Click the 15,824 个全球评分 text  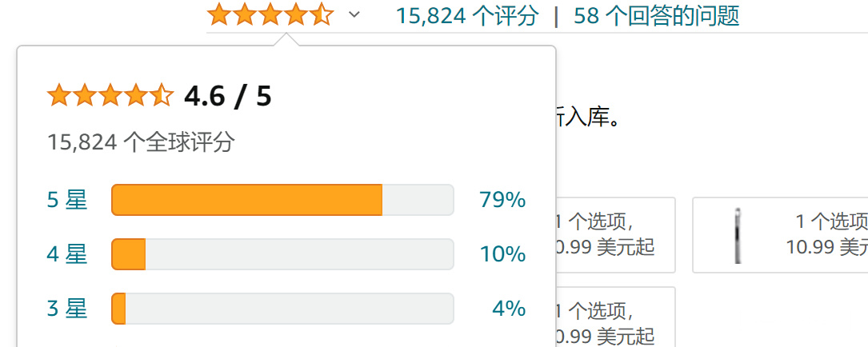coord(141,143)
